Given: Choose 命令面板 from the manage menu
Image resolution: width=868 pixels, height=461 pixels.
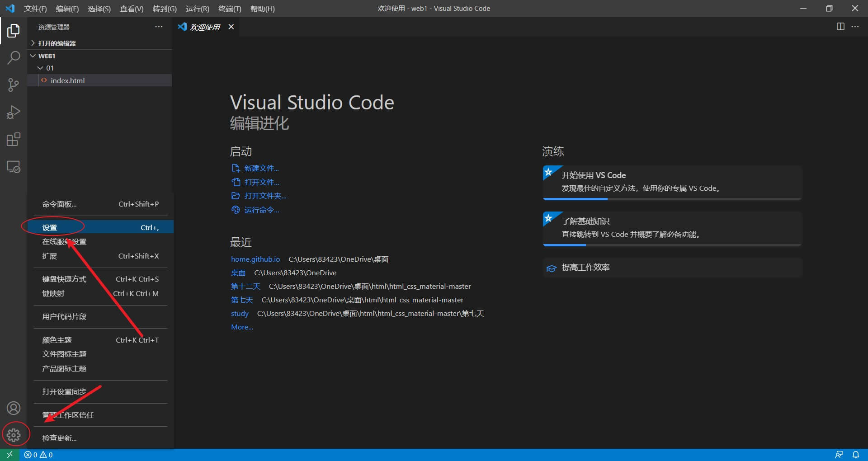Looking at the screenshot, I should click(100, 204).
